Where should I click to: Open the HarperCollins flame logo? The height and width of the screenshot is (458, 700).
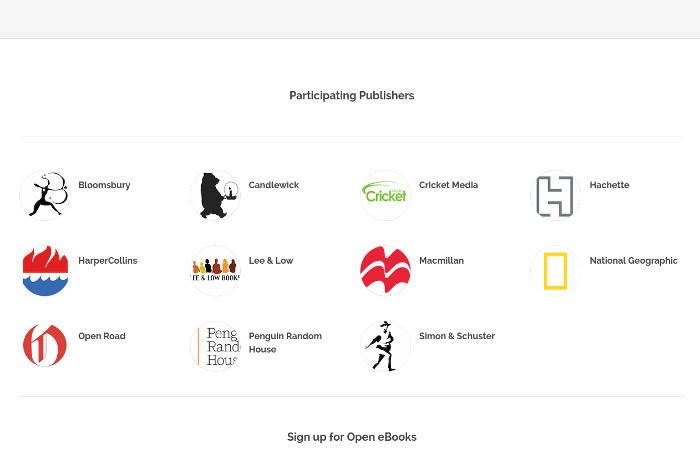click(45, 271)
